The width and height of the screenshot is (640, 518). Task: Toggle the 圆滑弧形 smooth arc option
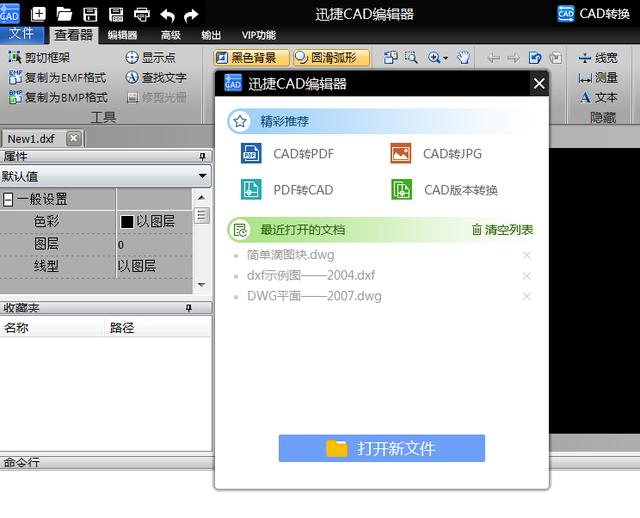pos(331,58)
